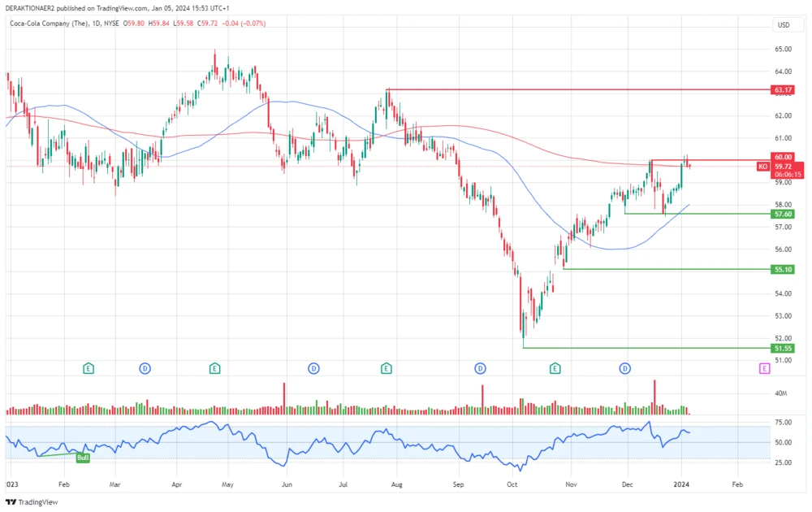Viewport: 812px width, 512px height.
Task: Click the green Bull signal flag on the RSI pane
Action: point(81,458)
